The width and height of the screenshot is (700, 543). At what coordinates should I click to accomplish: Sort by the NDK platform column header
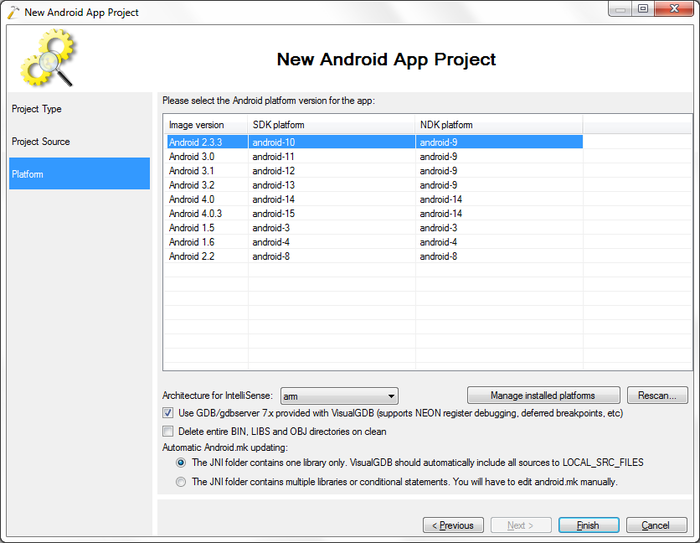499,125
